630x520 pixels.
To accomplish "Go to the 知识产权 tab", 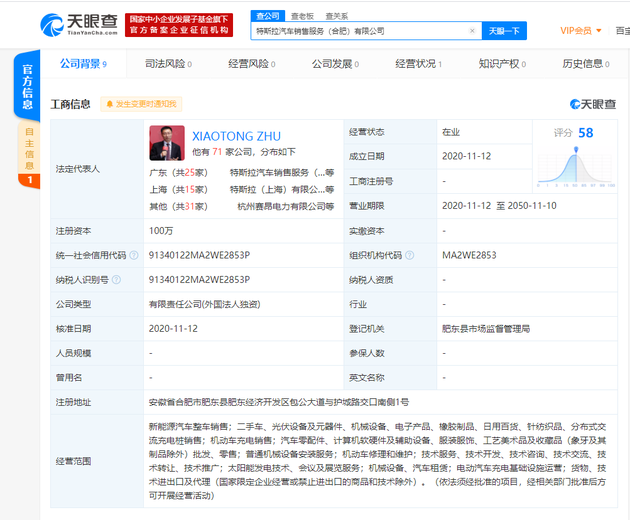I will pyautogui.click(x=500, y=64).
